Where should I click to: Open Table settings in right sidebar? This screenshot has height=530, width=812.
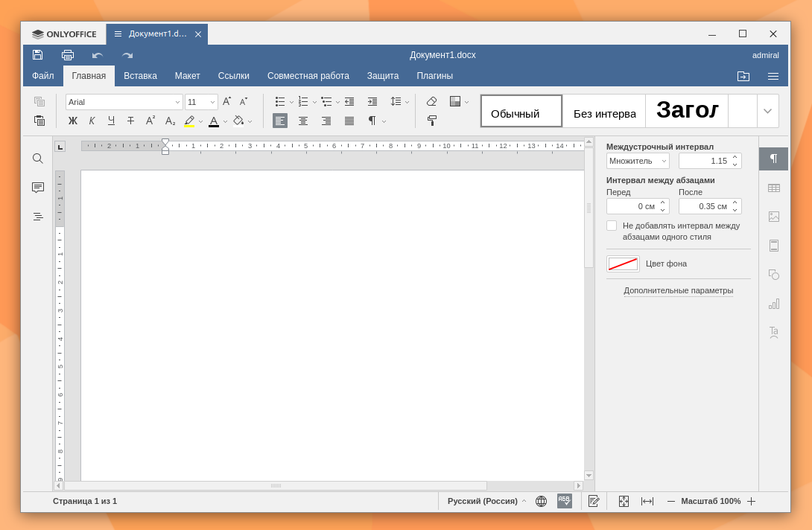pos(774,188)
